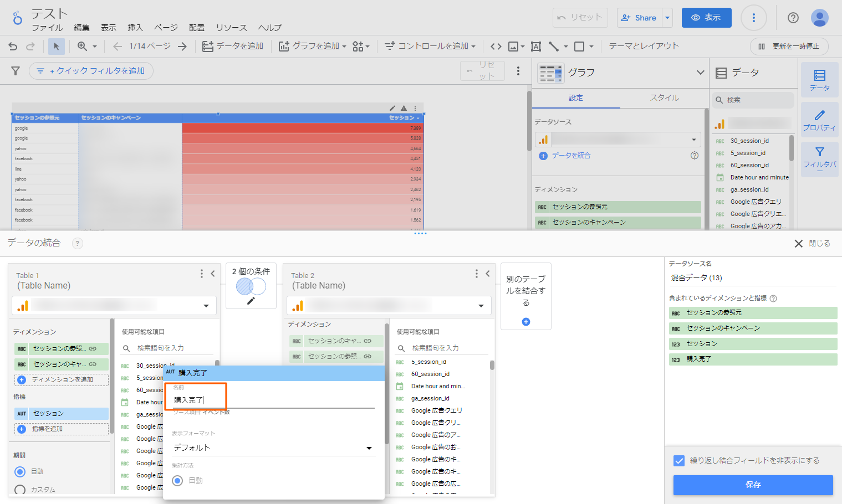Screen dimensions: 842x504
Task: Open the Share dropdown arrow
Action: (667, 18)
